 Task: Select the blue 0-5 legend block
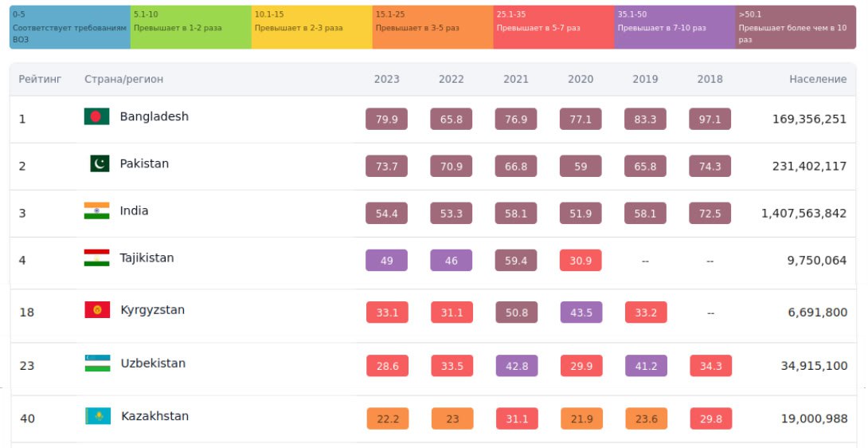pyautogui.click(x=70, y=27)
